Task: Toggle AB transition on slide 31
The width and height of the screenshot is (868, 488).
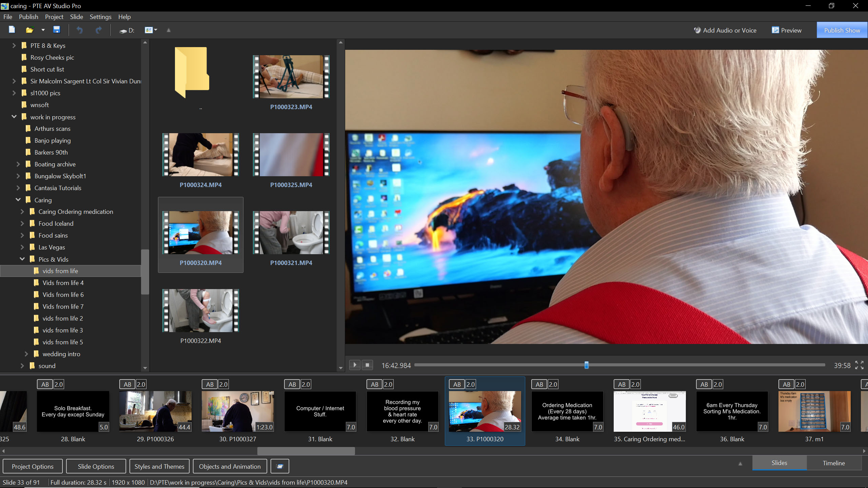Action: (292, 384)
